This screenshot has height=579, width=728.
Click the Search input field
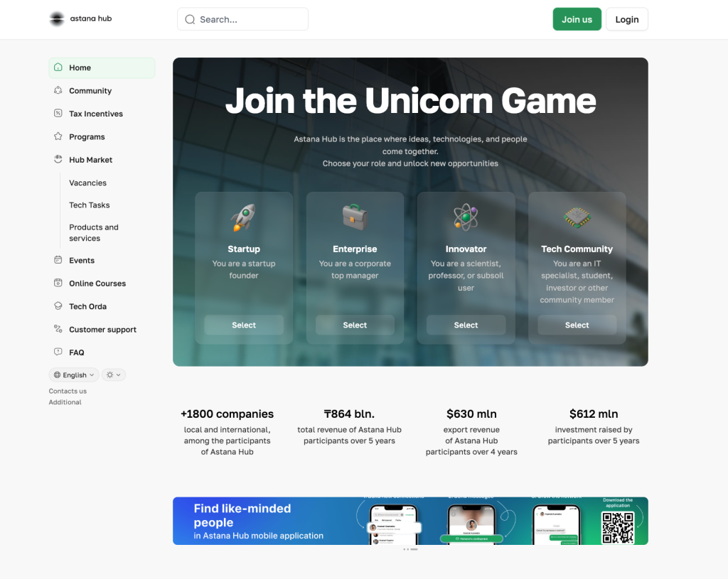pos(243,19)
